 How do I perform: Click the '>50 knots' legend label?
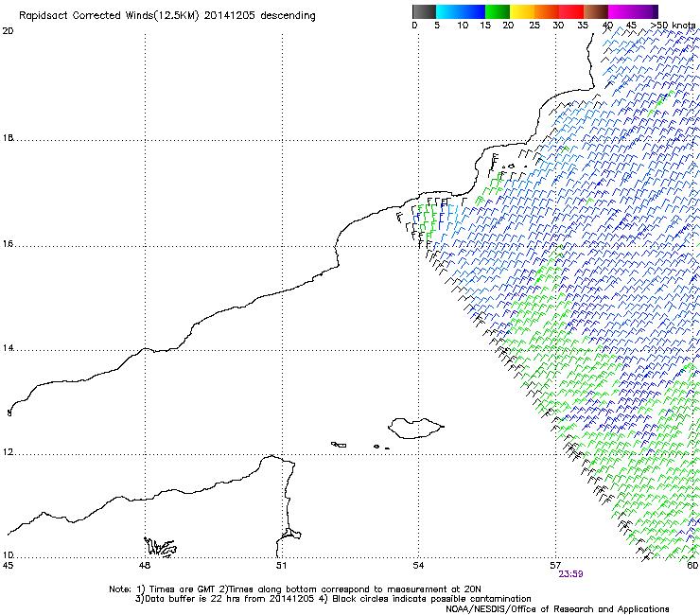(x=673, y=26)
